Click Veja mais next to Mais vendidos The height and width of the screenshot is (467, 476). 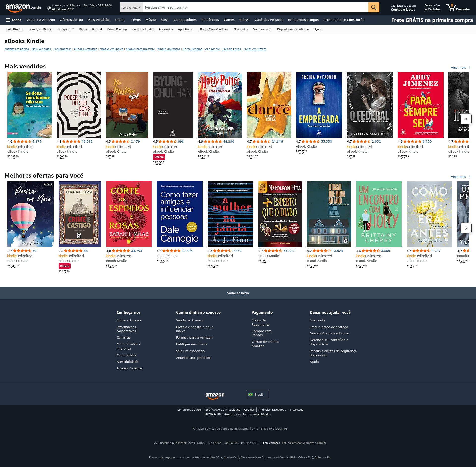tap(460, 67)
